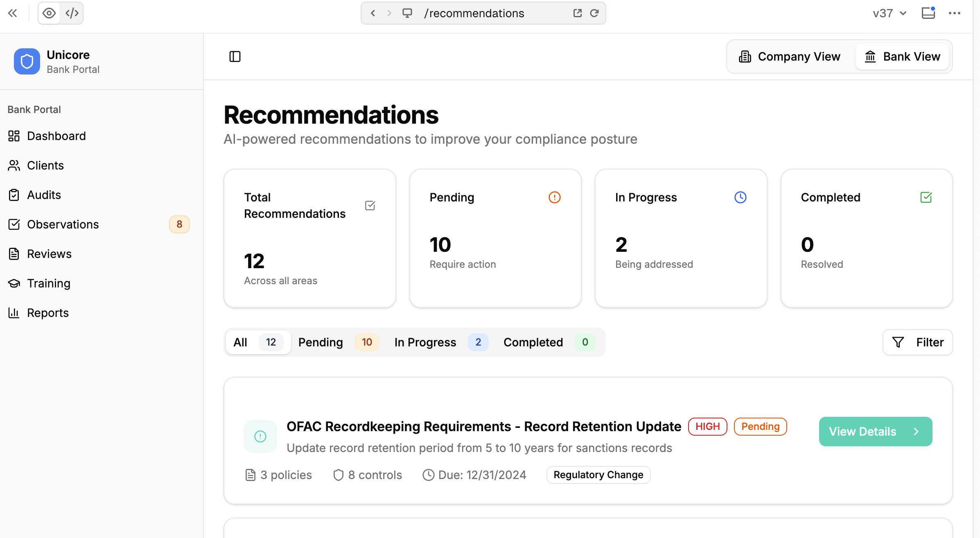Switch to Company View

coord(790,57)
